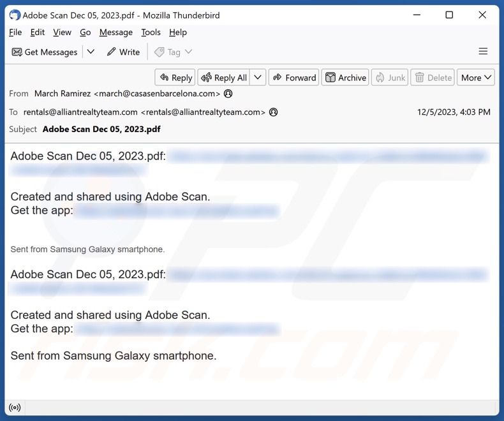Maximize the Thunderbird window
The height and width of the screenshot is (421, 504).
tap(449, 15)
